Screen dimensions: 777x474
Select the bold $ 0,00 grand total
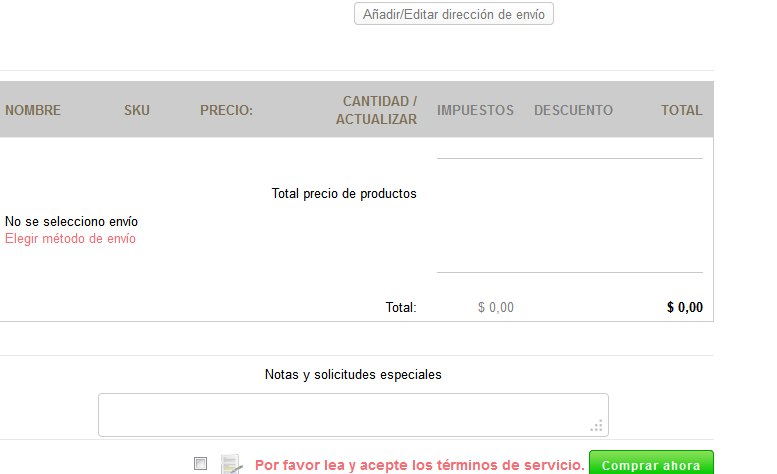point(684,308)
